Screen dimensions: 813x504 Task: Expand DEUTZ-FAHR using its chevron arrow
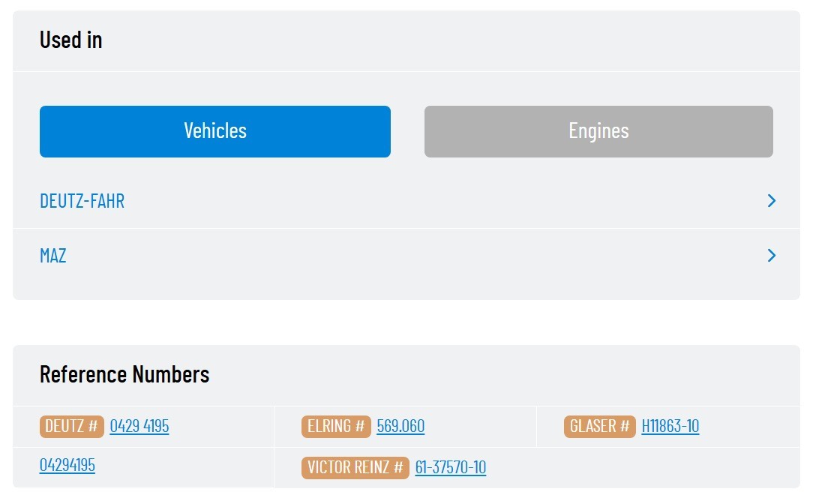[x=771, y=201]
